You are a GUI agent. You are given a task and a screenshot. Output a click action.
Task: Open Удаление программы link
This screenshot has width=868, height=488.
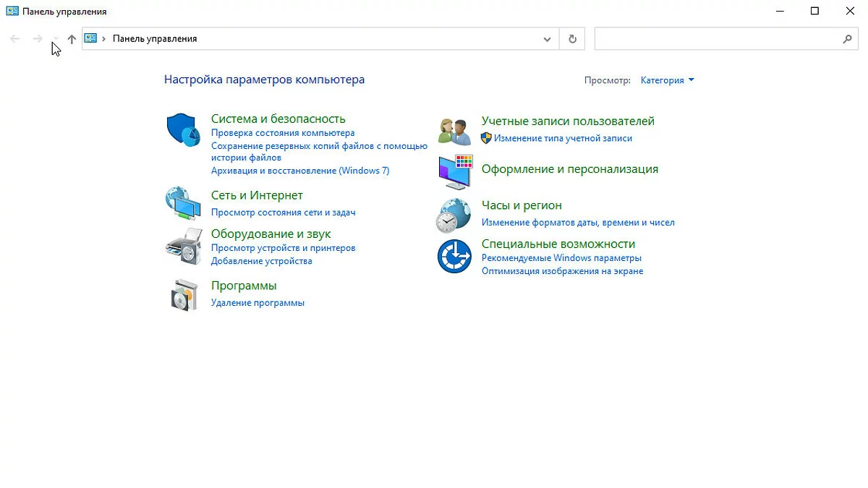point(258,303)
